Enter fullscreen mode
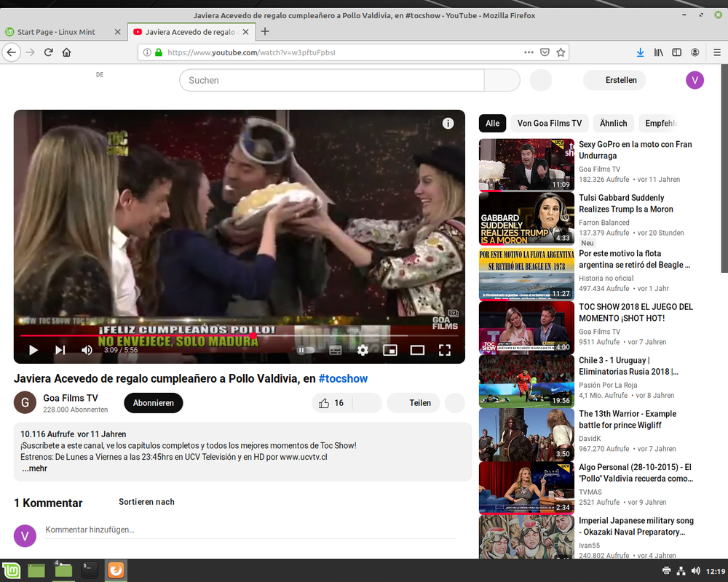This screenshot has height=582, width=728. click(x=444, y=350)
